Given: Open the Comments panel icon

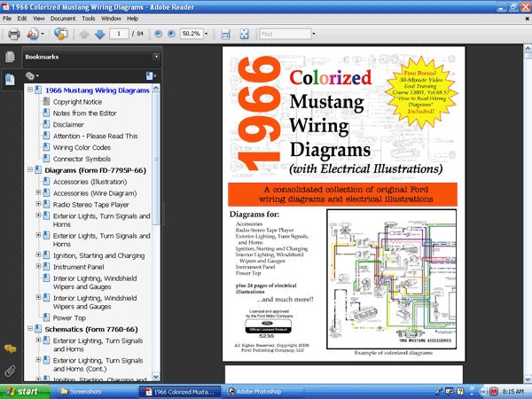Looking at the screenshot, I should coord(10,348).
